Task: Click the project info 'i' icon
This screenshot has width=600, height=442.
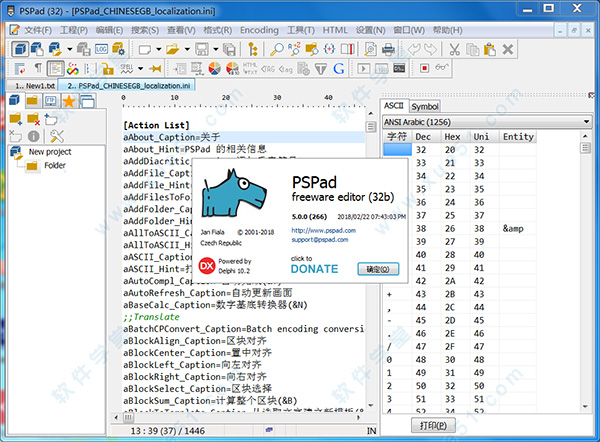Action: (x=34, y=136)
